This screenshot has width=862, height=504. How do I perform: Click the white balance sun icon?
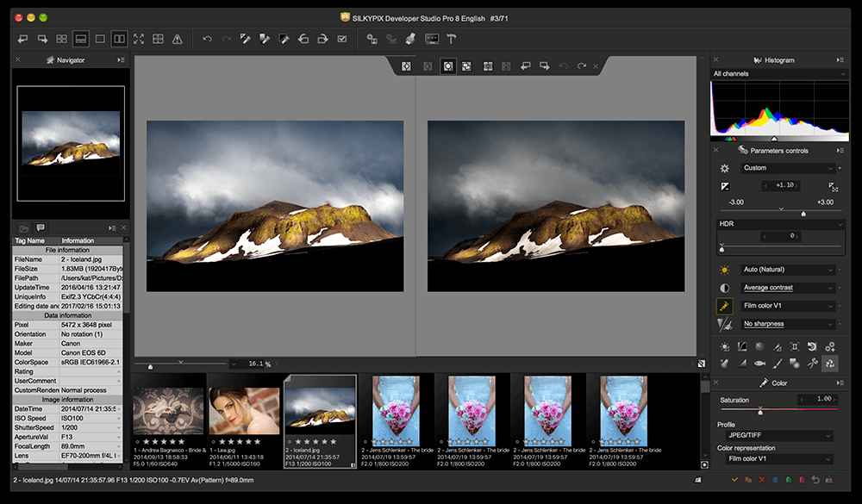click(725, 270)
